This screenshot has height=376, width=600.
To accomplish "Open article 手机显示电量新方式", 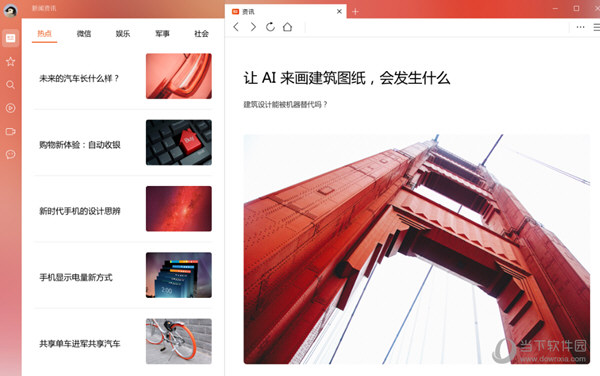I will 76,277.
